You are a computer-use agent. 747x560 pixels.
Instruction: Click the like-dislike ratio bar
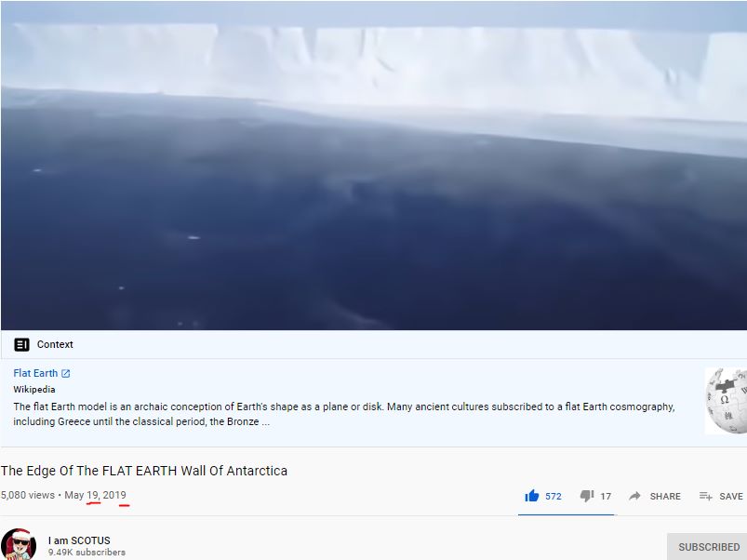(x=567, y=514)
